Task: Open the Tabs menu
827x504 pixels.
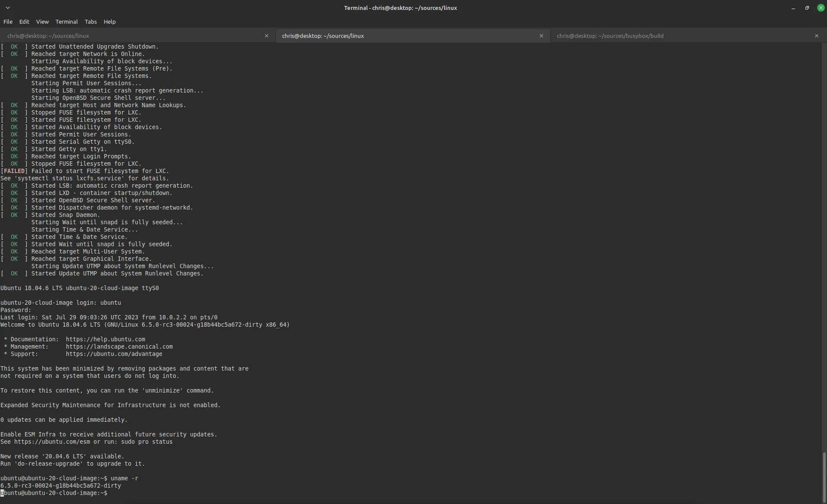Action: (x=90, y=22)
